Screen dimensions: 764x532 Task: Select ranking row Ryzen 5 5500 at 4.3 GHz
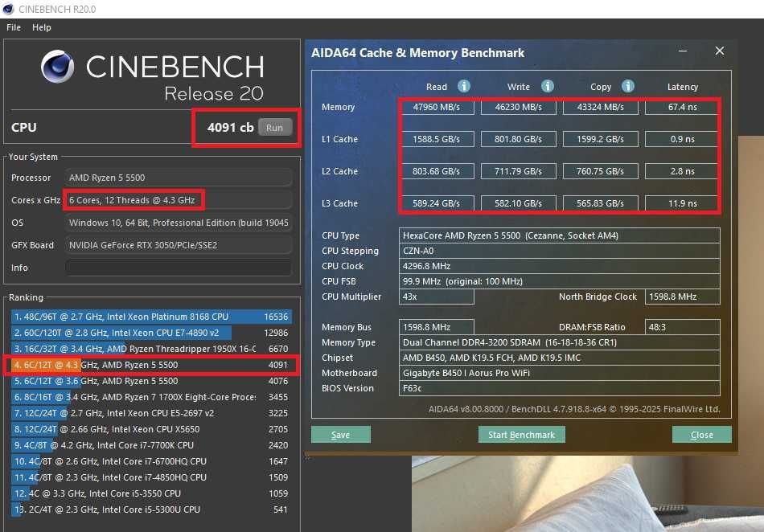point(151,365)
